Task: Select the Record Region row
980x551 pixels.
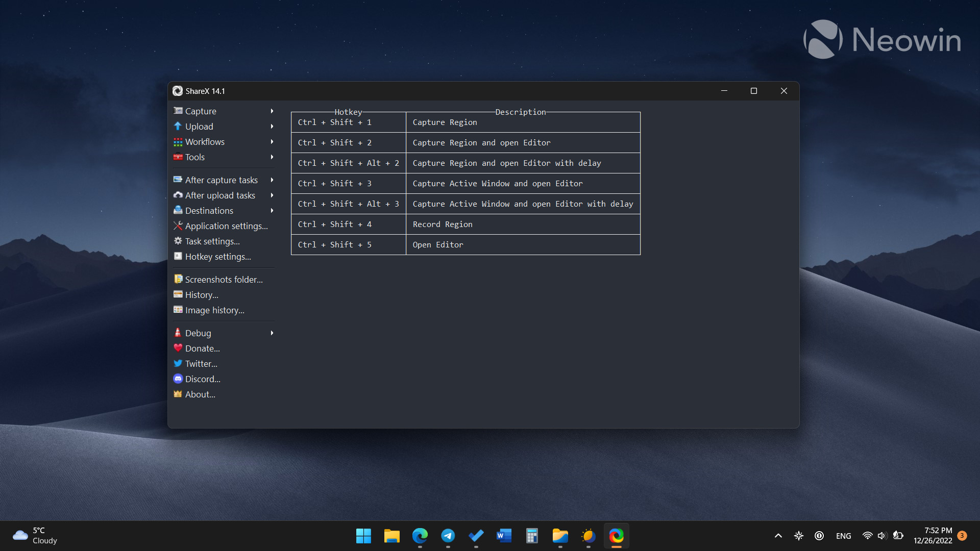Action: (x=465, y=224)
